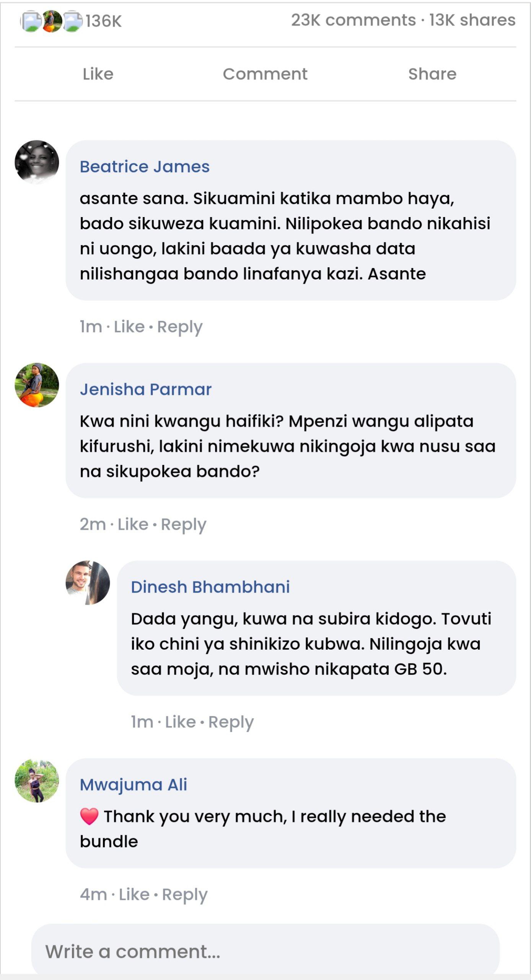Open Beatrice James's profile picture
The width and height of the screenshot is (531, 980).
click(37, 162)
